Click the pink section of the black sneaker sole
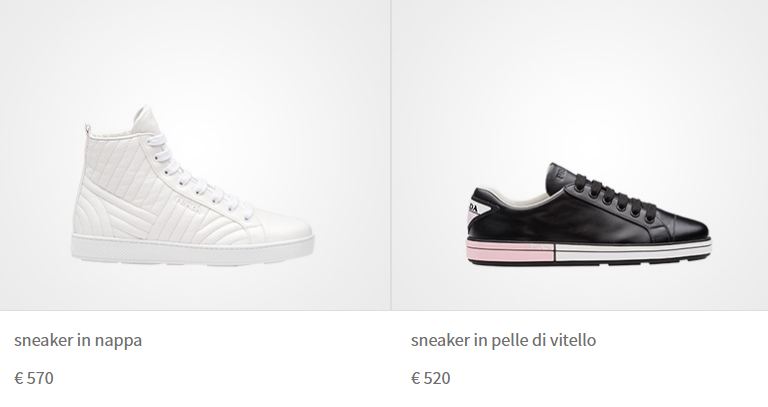768x407 pixels. point(510,251)
